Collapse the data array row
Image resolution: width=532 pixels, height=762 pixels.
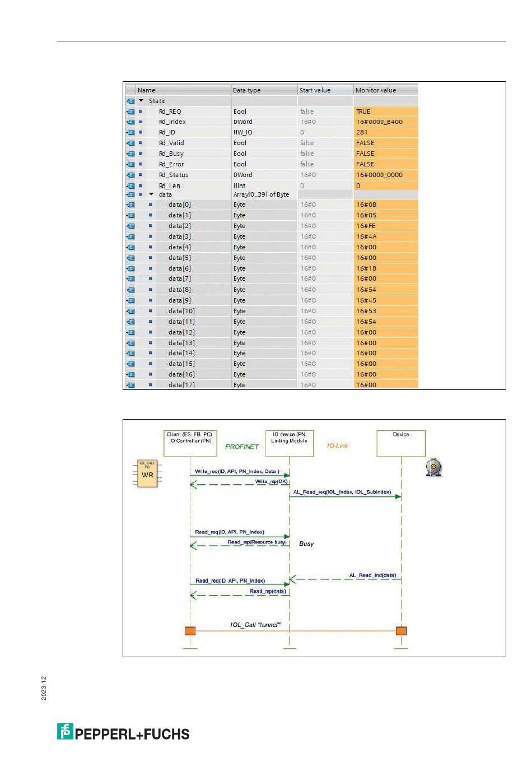pyautogui.click(x=151, y=194)
